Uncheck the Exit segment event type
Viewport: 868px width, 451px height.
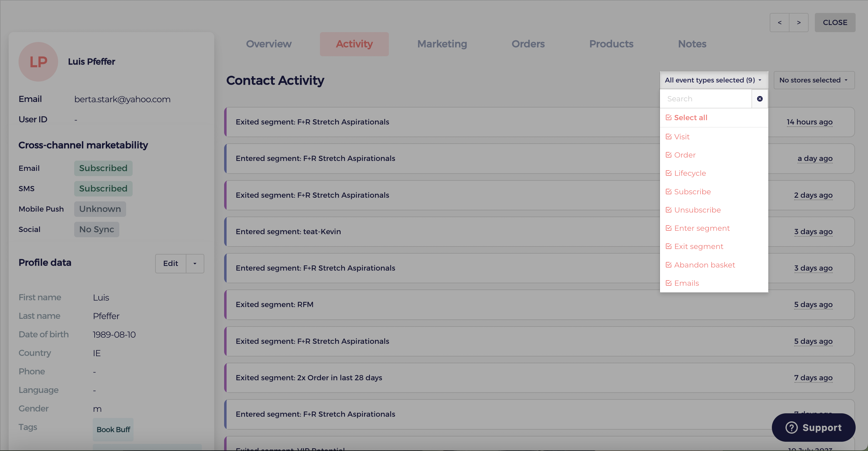point(669,247)
